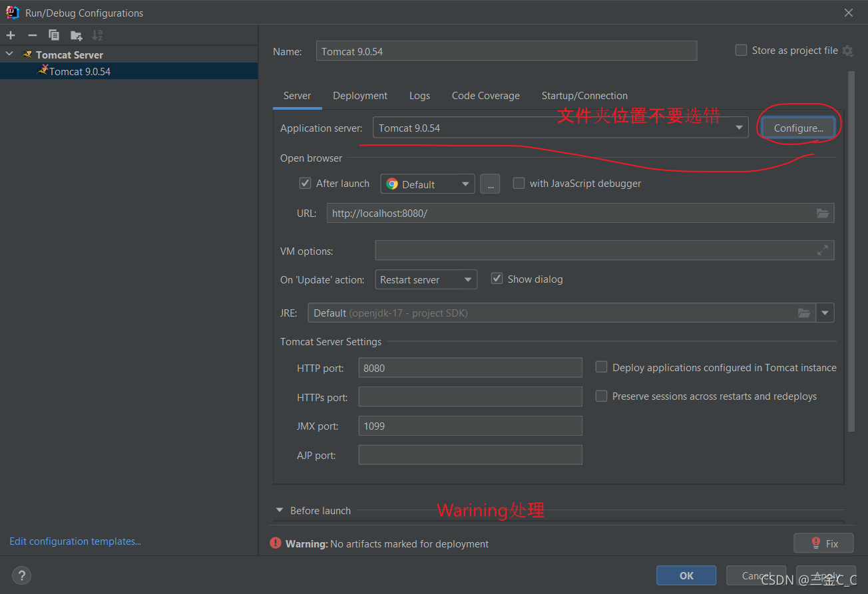Sort configurations alphabetically

97,35
